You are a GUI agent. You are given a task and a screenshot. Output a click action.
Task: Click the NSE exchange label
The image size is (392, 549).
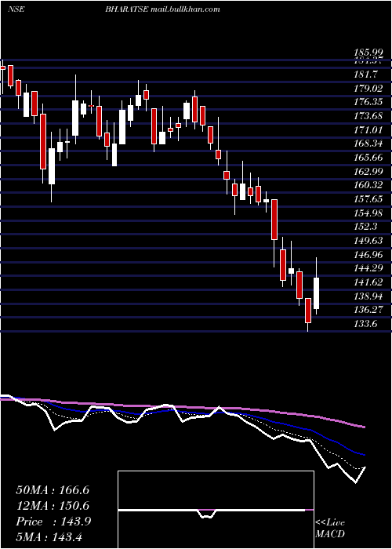(x=16, y=9)
